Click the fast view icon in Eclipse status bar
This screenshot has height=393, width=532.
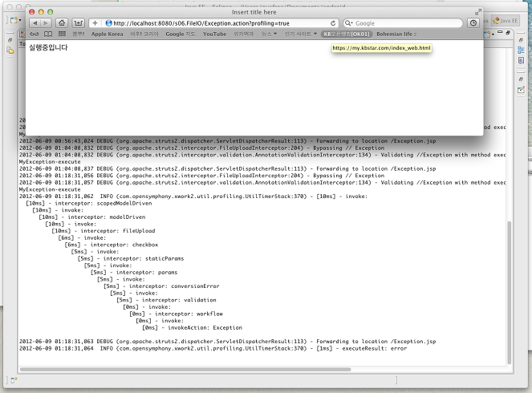tap(14, 380)
